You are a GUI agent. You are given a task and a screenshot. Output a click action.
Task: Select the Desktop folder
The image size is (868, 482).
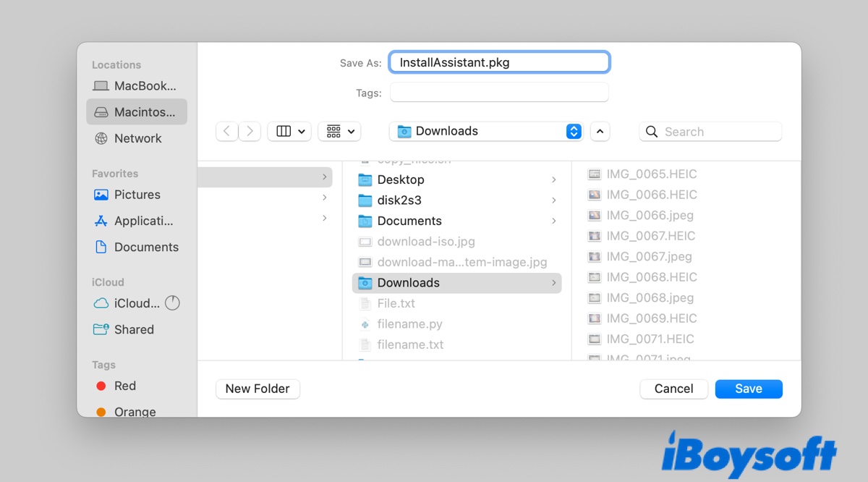tap(456, 179)
